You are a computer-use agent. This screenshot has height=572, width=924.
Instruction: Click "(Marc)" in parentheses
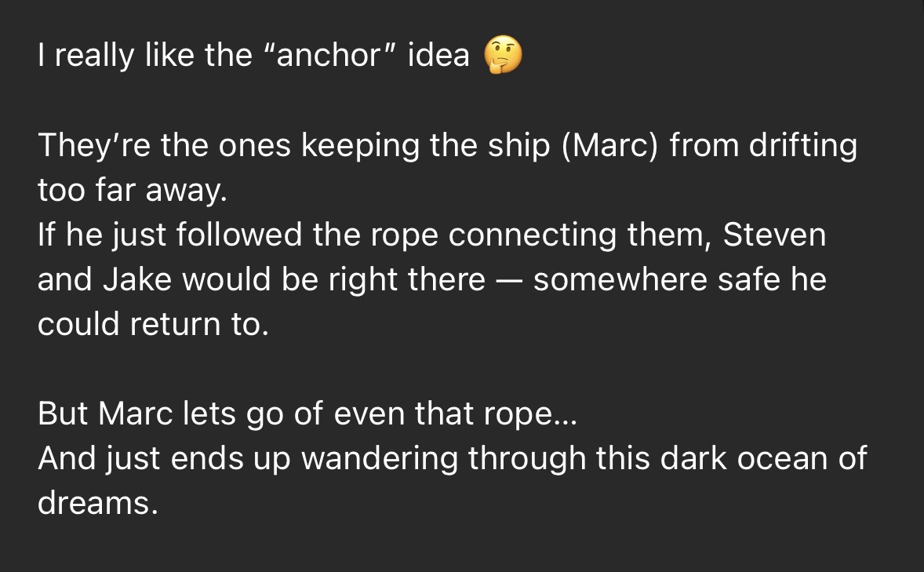coord(611,145)
